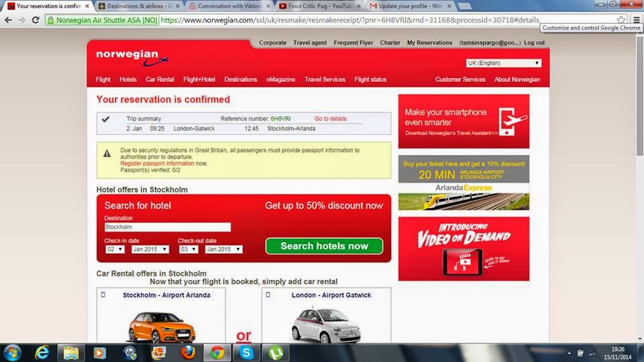Tick the London Airport Gatwick car checkbox

[x=268, y=295]
